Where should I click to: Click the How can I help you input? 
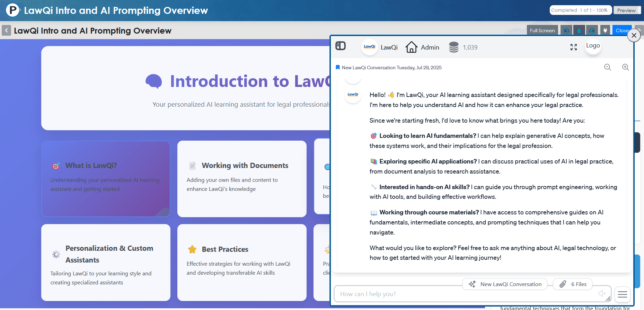pos(464,294)
